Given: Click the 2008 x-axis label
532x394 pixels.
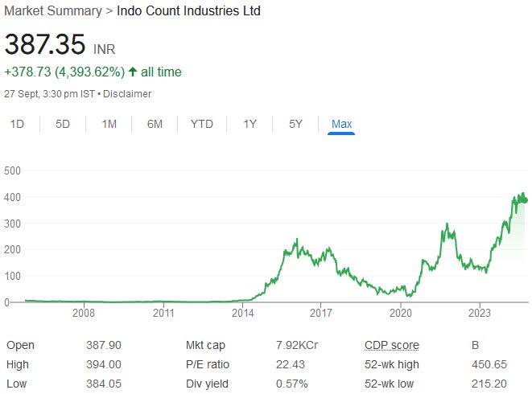Looking at the screenshot, I should pyautogui.click(x=84, y=313).
